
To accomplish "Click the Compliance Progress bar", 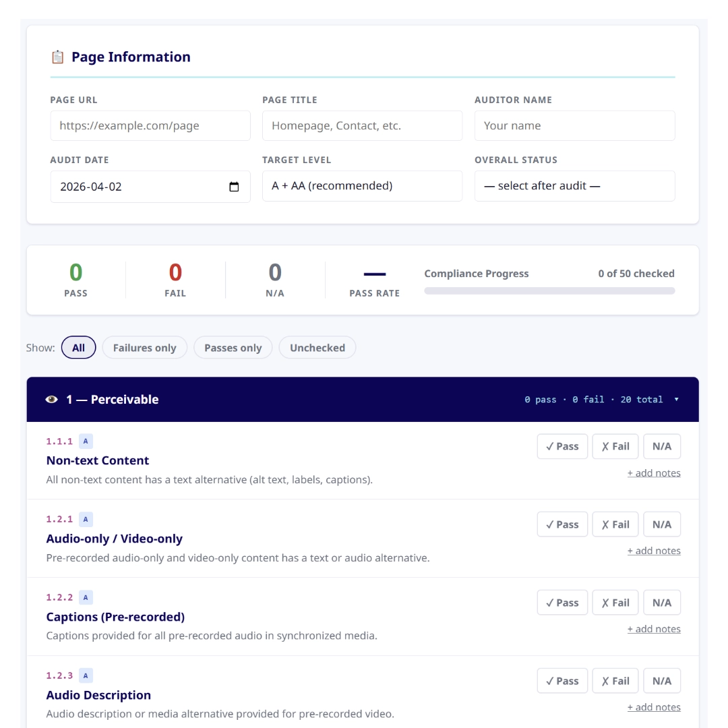I will click(x=549, y=291).
